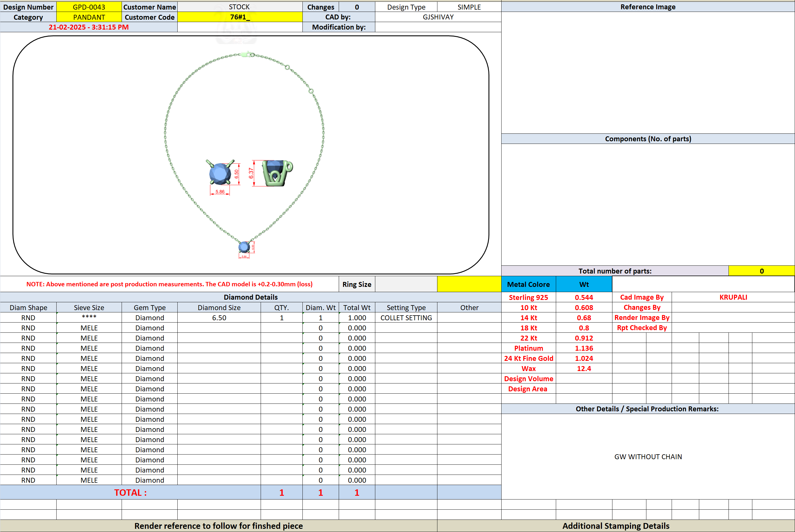
Task: Click the STOCK customer name cell
Action: 240,7
